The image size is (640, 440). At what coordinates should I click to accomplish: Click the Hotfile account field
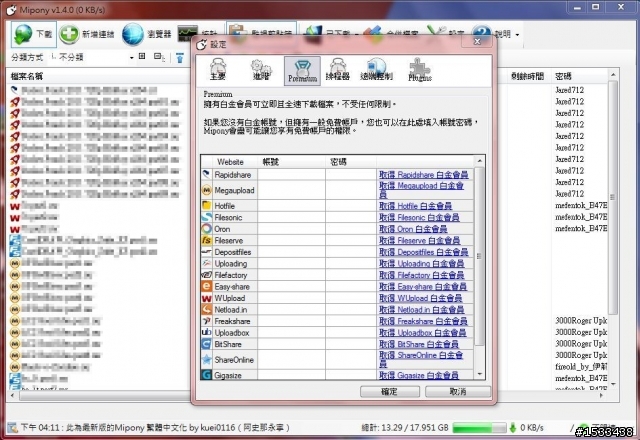pyautogui.click(x=291, y=206)
